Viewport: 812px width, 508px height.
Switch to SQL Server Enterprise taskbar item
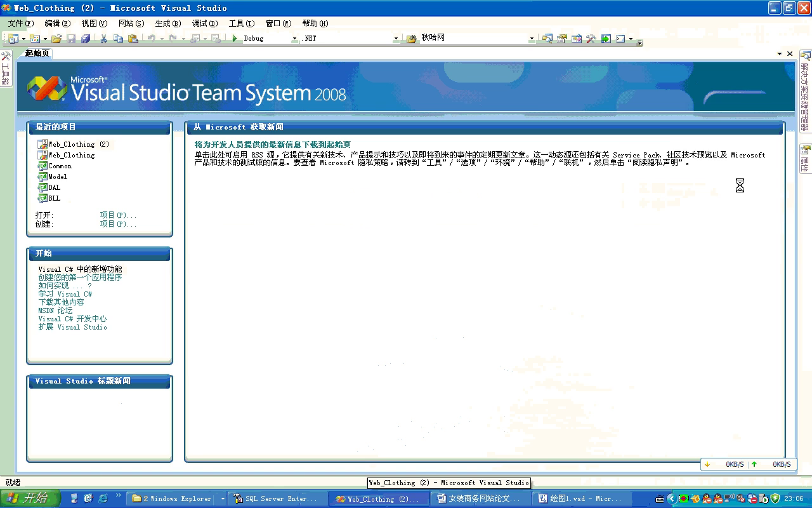click(278, 499)
